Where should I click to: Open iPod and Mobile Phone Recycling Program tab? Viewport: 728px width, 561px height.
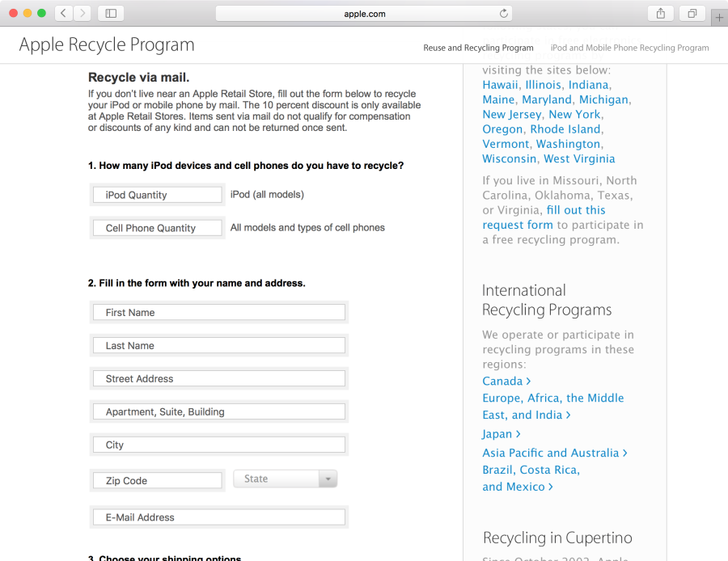click(x=629, y=48)
